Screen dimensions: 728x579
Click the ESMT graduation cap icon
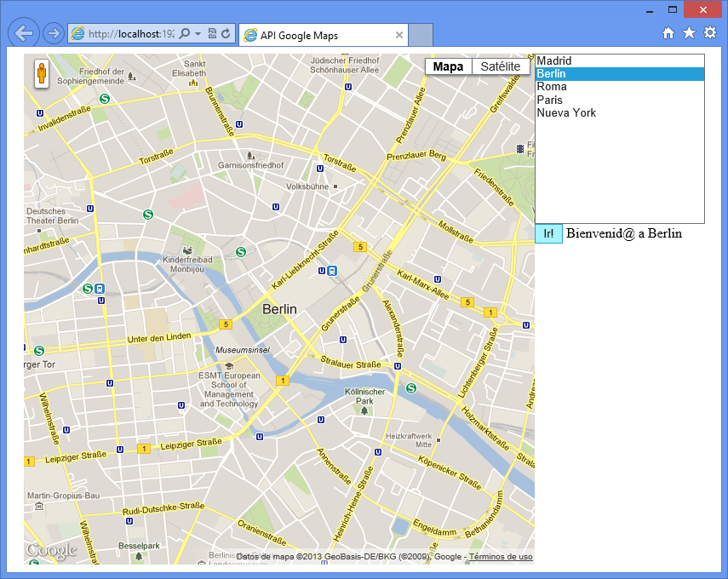pos(229,366)
